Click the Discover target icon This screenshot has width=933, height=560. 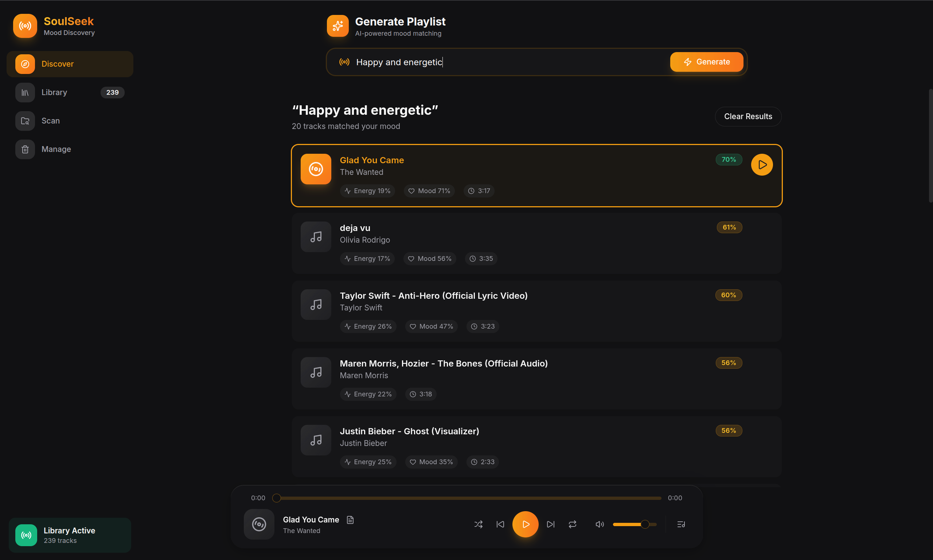coord(25,64)
